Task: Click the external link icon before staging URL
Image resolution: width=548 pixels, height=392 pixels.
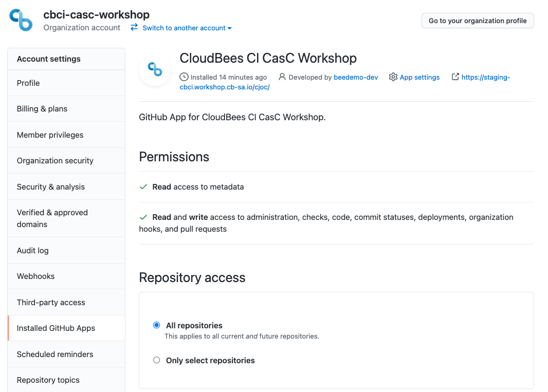Action: point(455,76)
